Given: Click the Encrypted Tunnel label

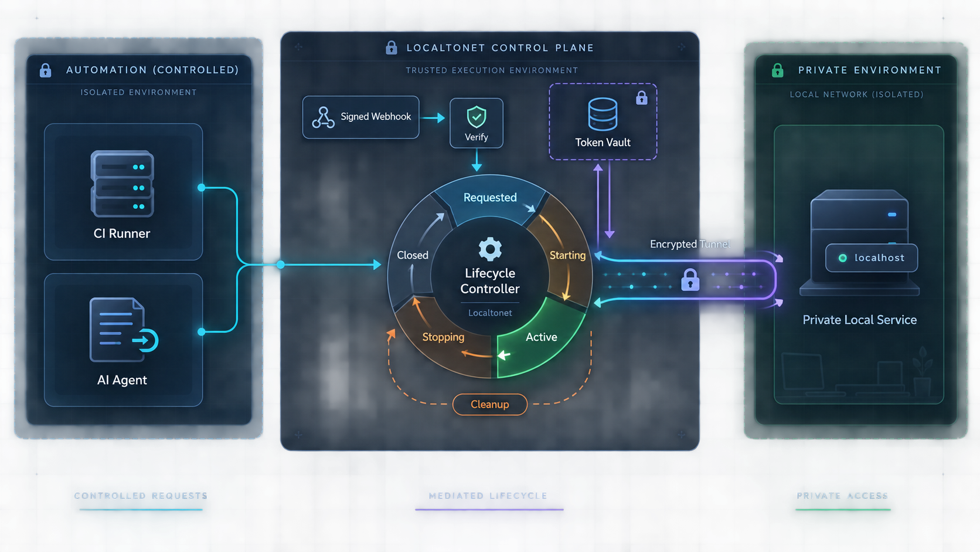Looking at the screenshot, I should (x=690, y=244).
